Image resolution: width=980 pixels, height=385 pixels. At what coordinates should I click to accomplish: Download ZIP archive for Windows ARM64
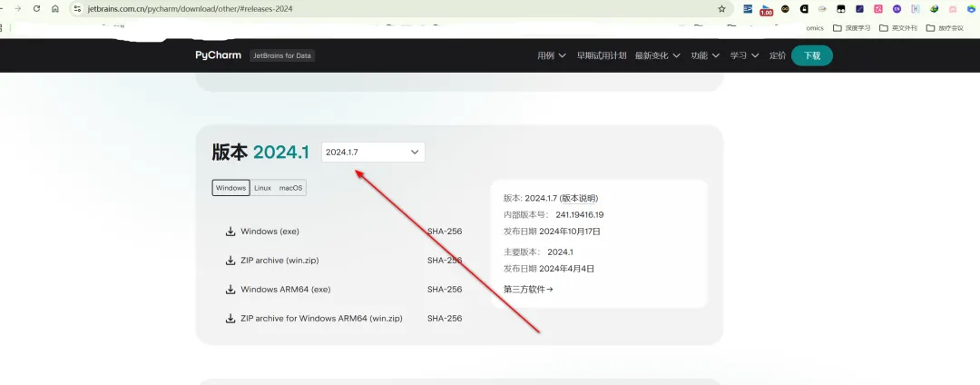tap(322, 318)
